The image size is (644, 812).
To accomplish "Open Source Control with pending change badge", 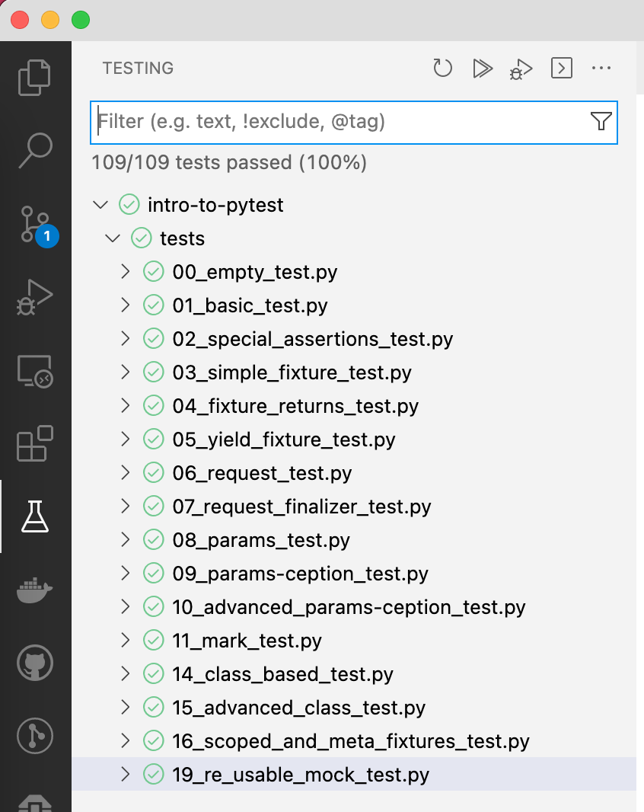I will coord(34,225).
